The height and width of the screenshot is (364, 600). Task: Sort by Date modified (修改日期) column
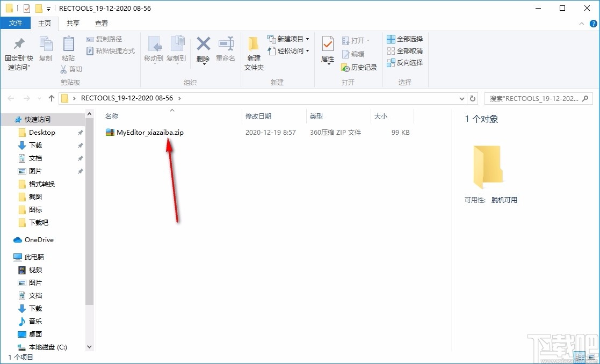[x=258, y=117]
